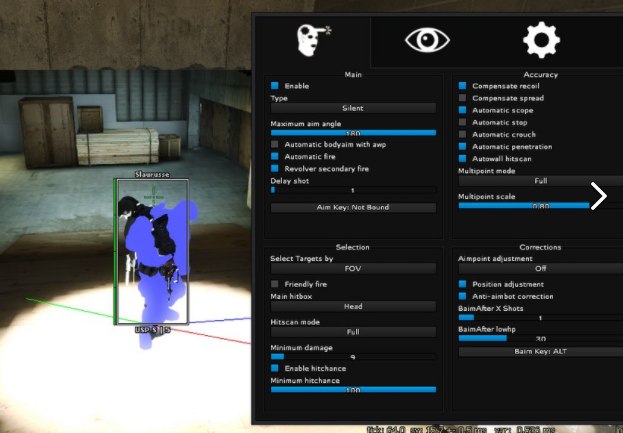Screen dimensions: 623x433
Task: Enable Compensate spread checkbox
Action: pos(462,98)
